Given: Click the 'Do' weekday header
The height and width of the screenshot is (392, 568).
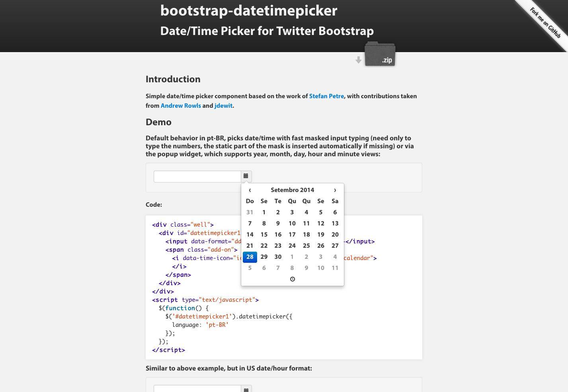Looking at the screenshot, I should [x=250, y=201].
